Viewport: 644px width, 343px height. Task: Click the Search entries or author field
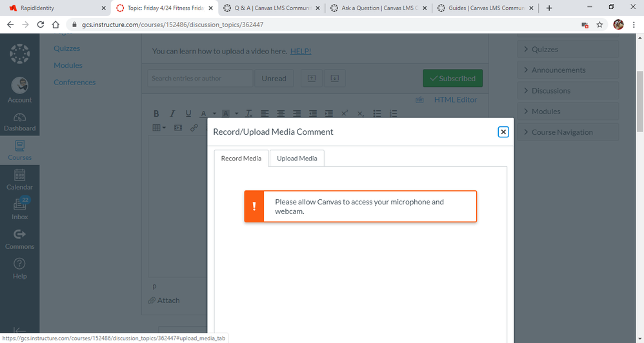pos(200,79)
